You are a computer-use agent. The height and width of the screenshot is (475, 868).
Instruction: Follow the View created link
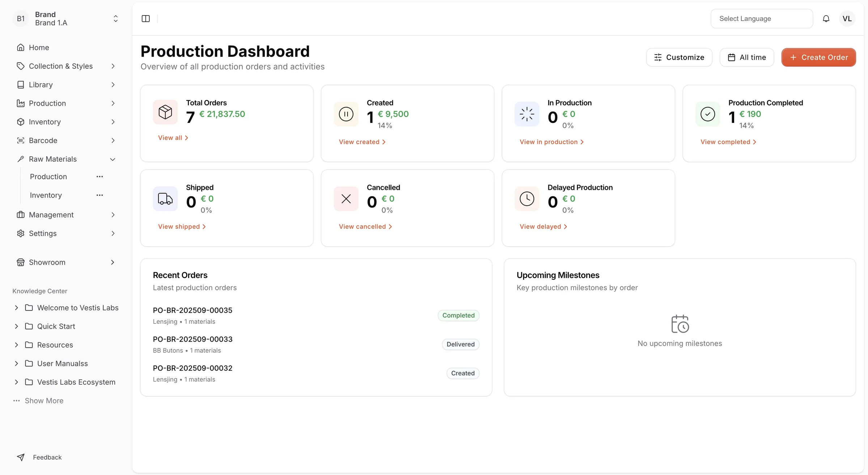tap(362, 142)
